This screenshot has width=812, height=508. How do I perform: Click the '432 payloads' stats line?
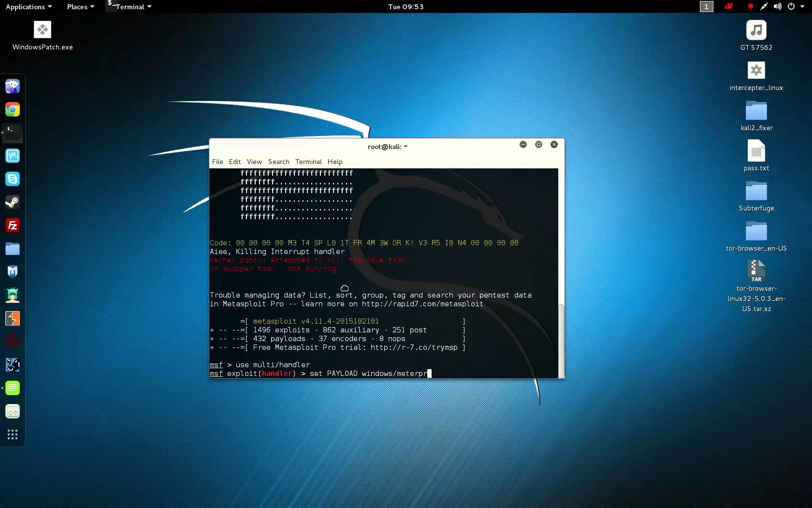[x=338, y=339]
